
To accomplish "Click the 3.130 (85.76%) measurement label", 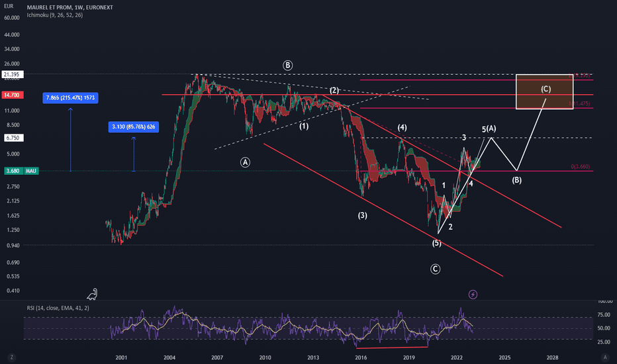I will (x=133, y=126).
